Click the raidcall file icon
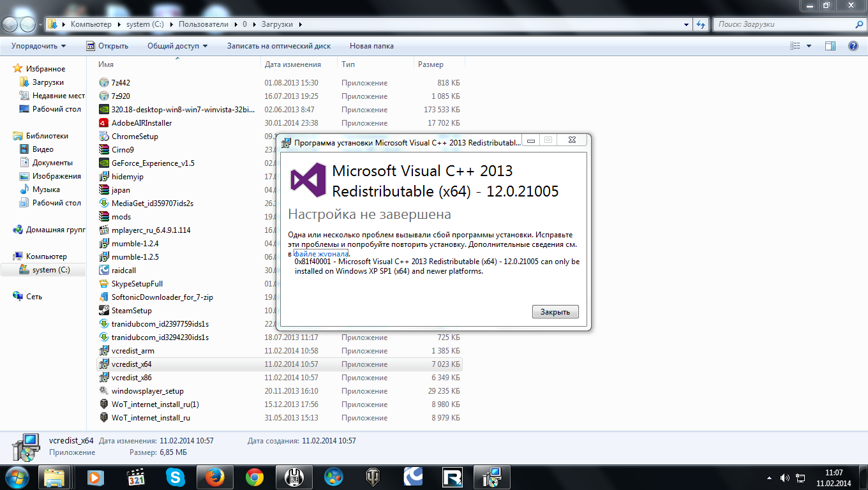 point(105,270)
